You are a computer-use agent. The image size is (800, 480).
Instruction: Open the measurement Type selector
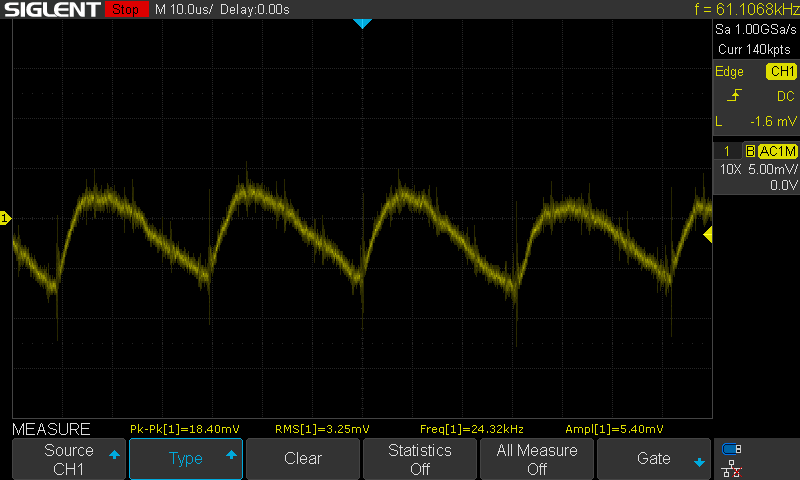coord(186,459)
